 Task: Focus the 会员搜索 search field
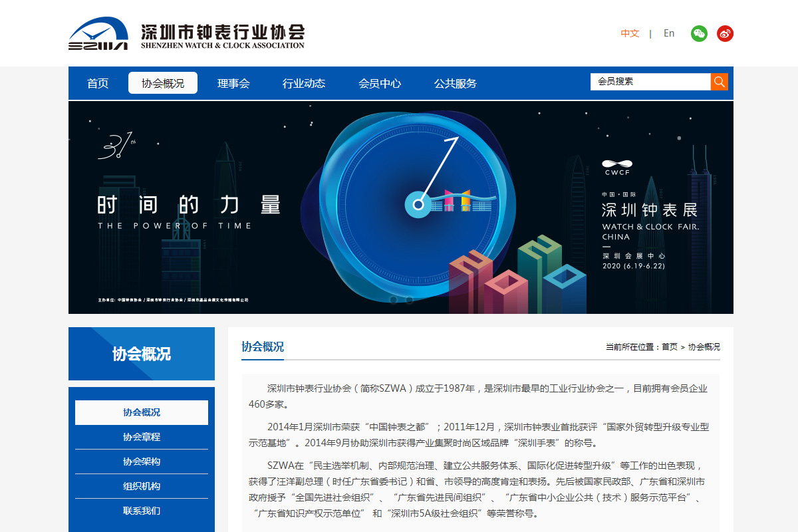[650, 81]
